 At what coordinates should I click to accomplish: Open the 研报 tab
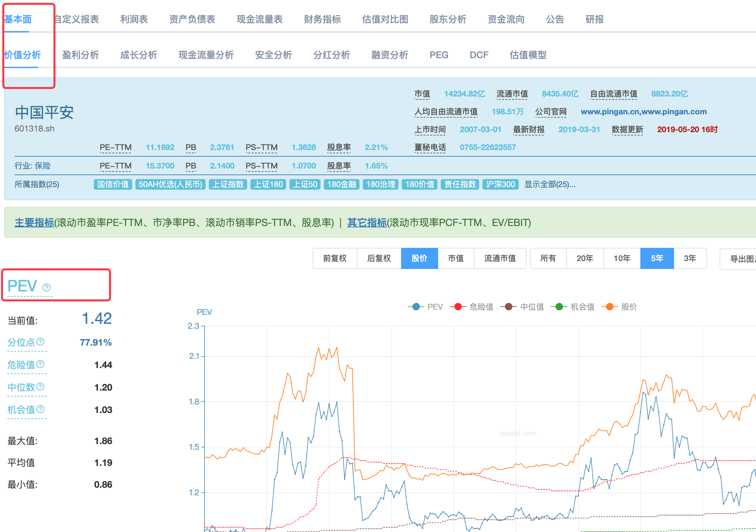click(594, 19)
